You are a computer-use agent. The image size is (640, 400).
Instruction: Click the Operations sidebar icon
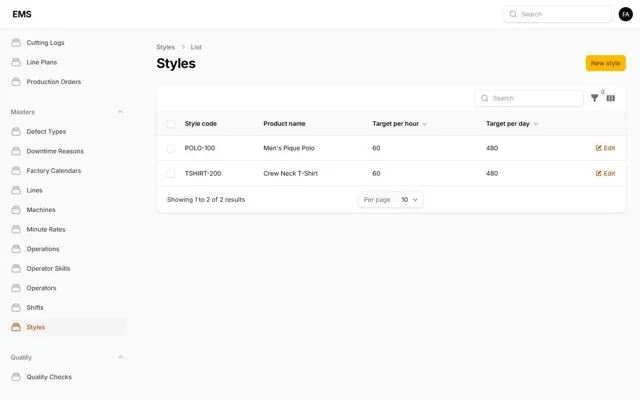(x=16, y=249)
